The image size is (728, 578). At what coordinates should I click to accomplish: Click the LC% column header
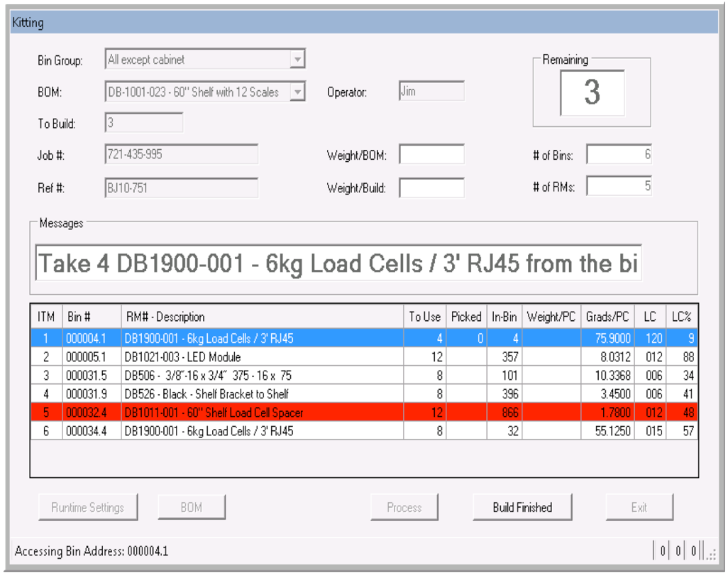[682, 317]
